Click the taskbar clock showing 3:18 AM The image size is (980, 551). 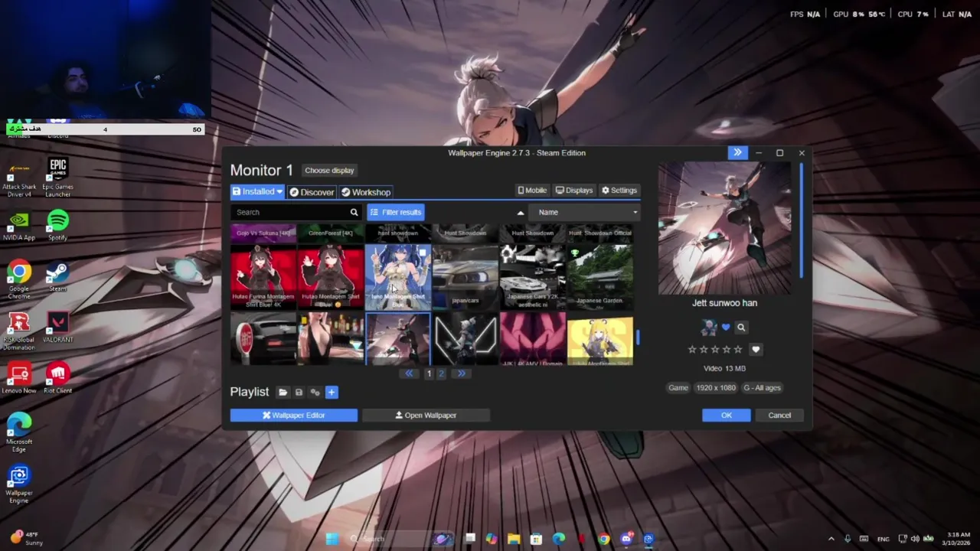[x=959, y=539]
